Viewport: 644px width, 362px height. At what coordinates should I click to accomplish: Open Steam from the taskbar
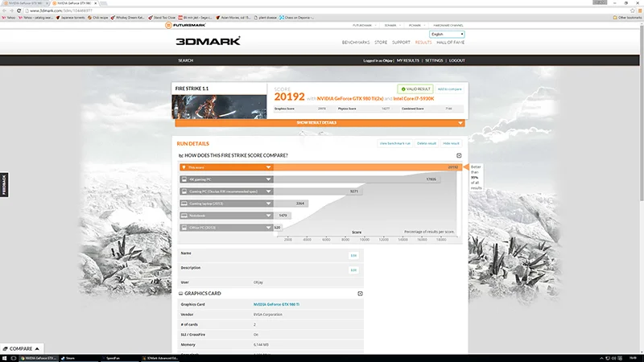(68, 358)
